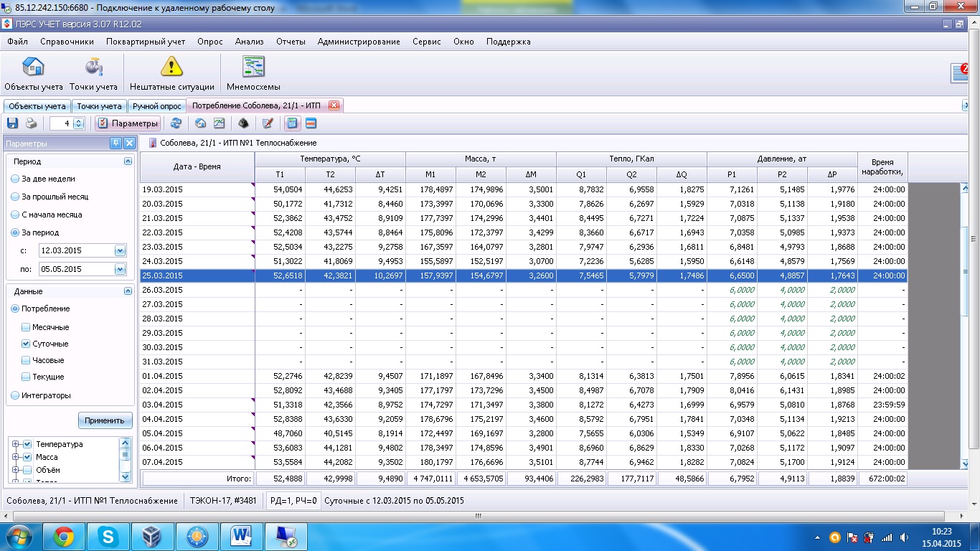Expand the Масса tree node
The image size is (980, 551).
tap(15, 457)
